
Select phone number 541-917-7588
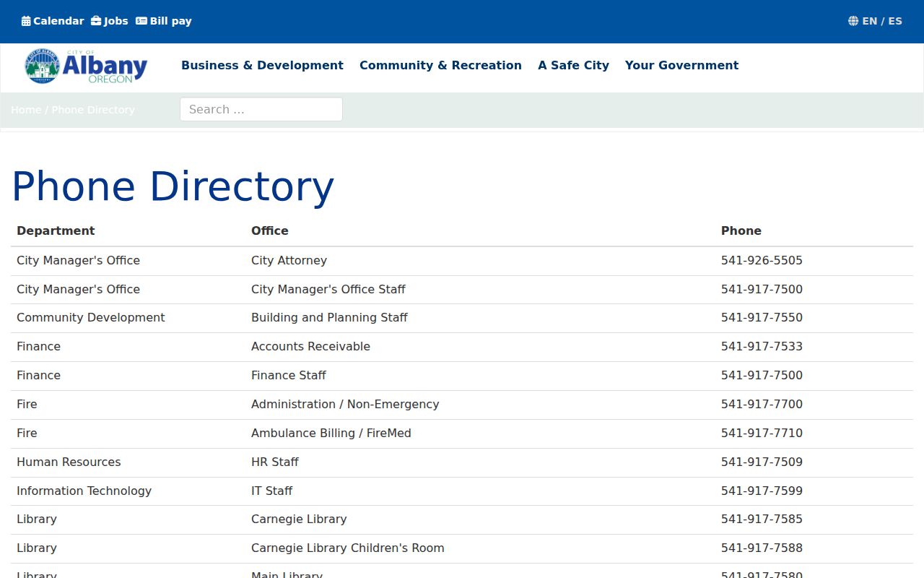pyautogui.click(x=762, y=548)
